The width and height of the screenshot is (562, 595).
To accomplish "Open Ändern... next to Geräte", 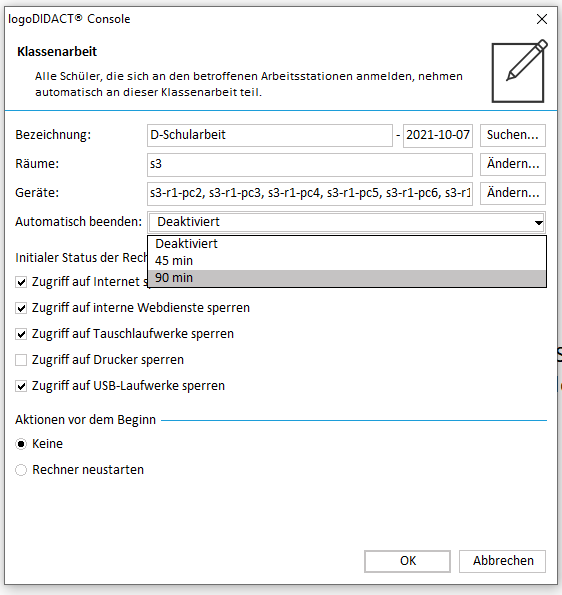I will pos(513,194).
